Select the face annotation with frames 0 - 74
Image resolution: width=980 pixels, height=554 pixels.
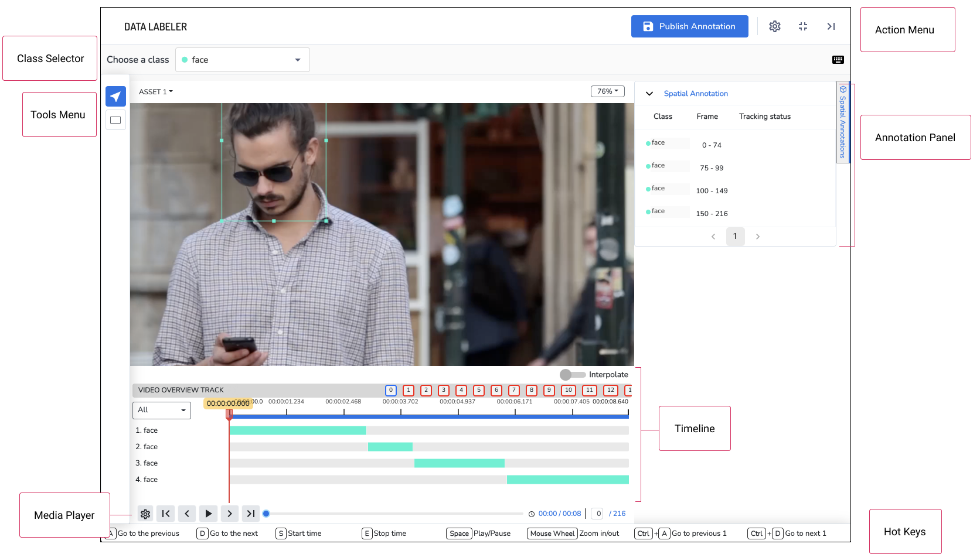pos(735,145)
